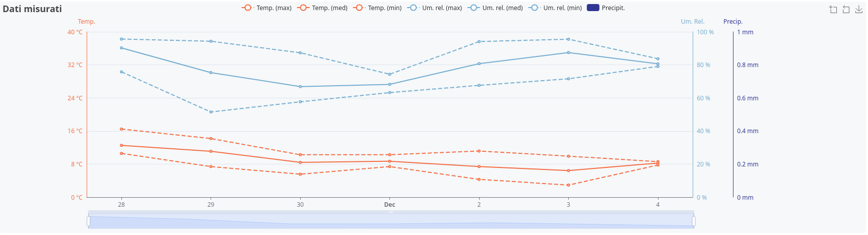Click the Temp. (med) point on day 30

pos(300,162)
